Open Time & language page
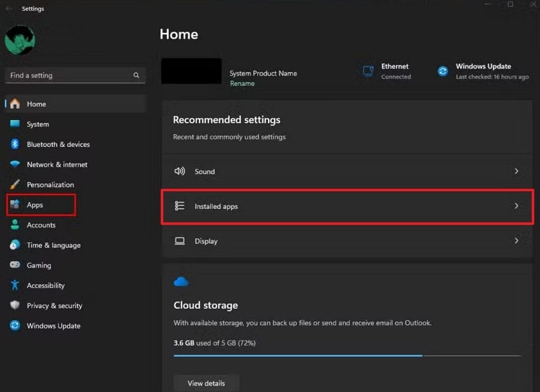 [76, 245]
